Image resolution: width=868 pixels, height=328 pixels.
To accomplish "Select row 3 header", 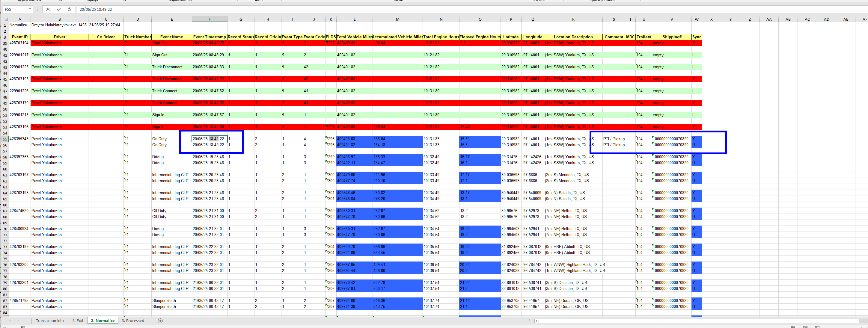I will (5, 37).
